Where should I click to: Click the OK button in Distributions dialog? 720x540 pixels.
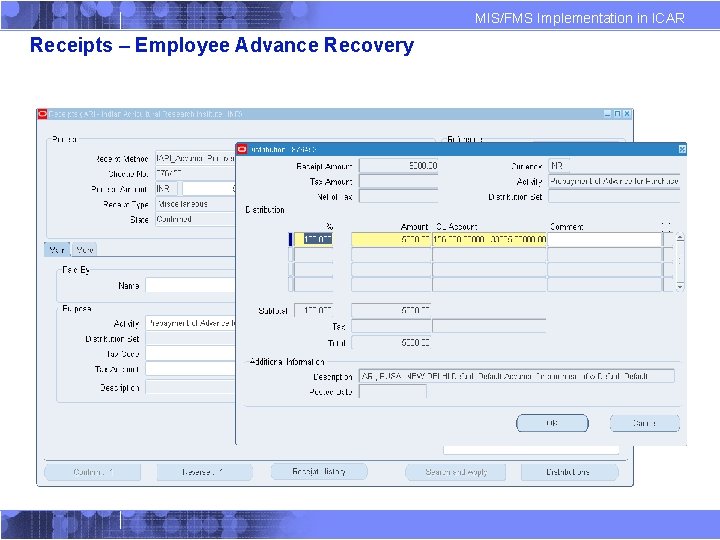pos(552,423)
